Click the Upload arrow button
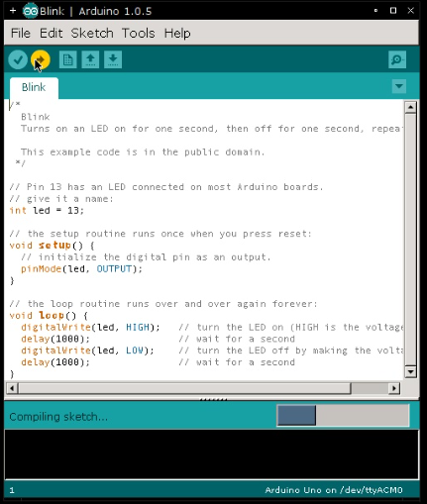Image resolution: width=427 pixels, height=504 pixels. (x=41, y=59)
